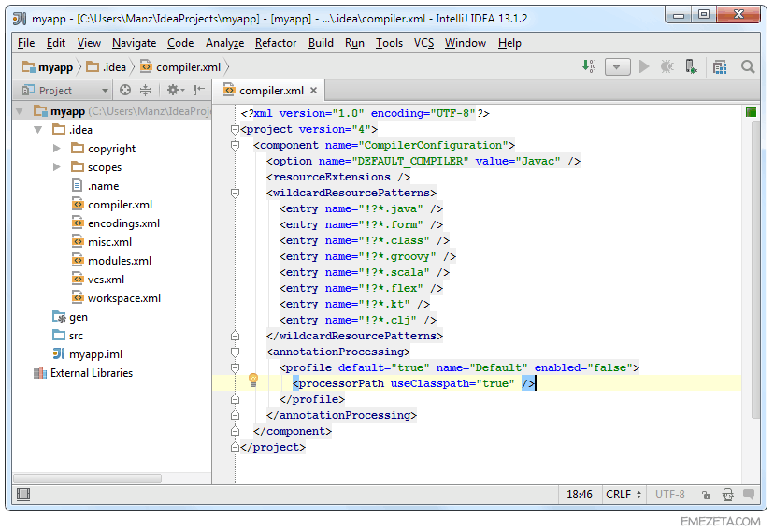Open the Edit menu
774x532 pixels.
pos(56,43)
